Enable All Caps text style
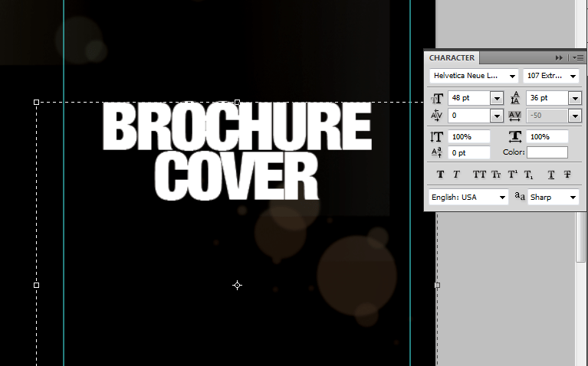 click(x=480, y=175)
